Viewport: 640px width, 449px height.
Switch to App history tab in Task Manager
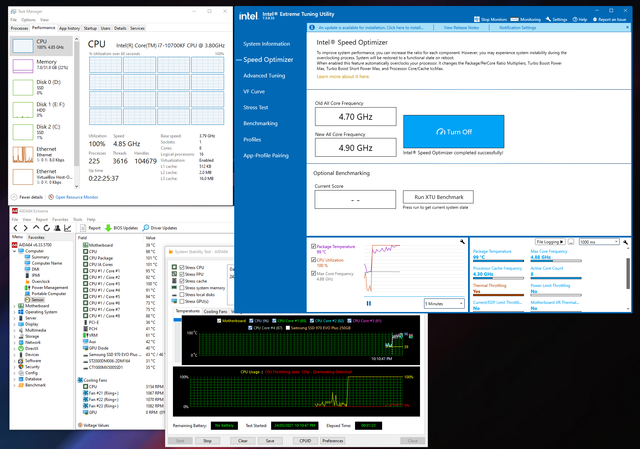[69, 28]
